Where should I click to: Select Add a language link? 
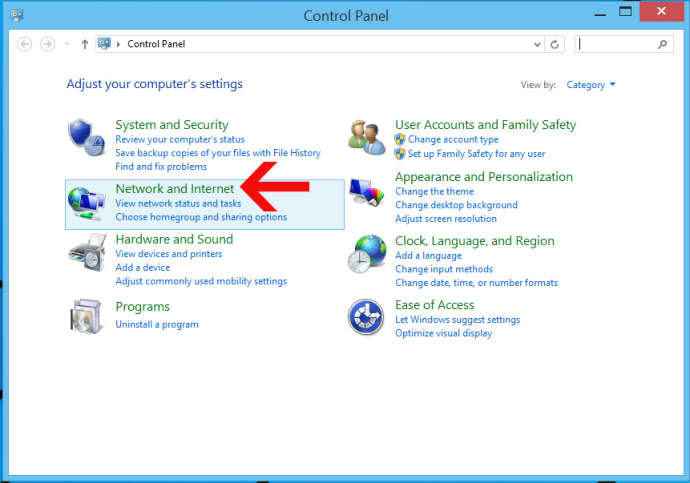coord(428,256)
